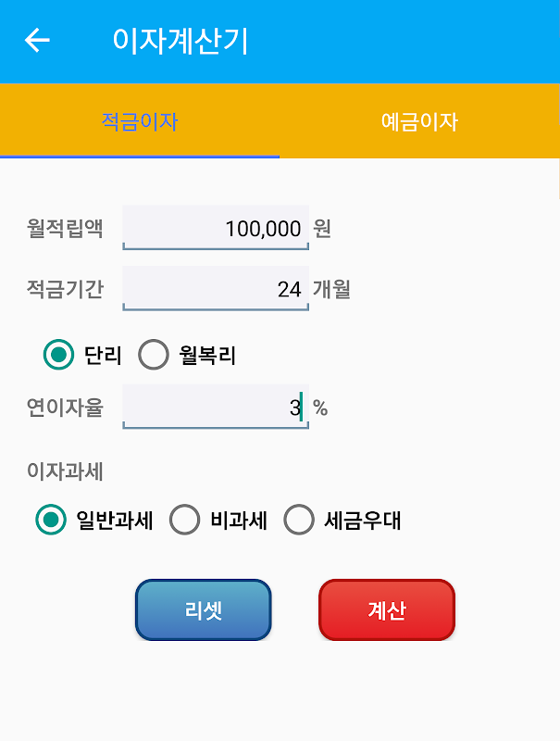
Task: Switch to the 예금이자 tab
Action: click(419, 121)
